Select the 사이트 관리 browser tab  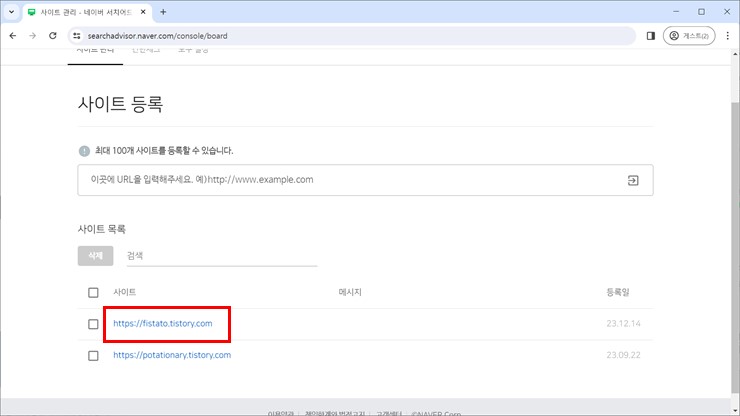click(x=87, y=12)
